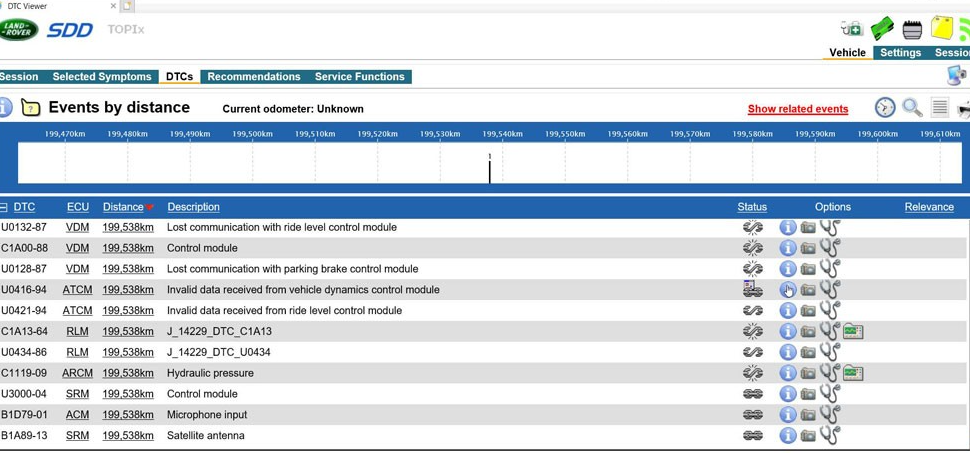Open datalogger monitor icon for C1A13-64 row
Image resolution: width=970 pixels, height=453 pixels.
point(853,332)
